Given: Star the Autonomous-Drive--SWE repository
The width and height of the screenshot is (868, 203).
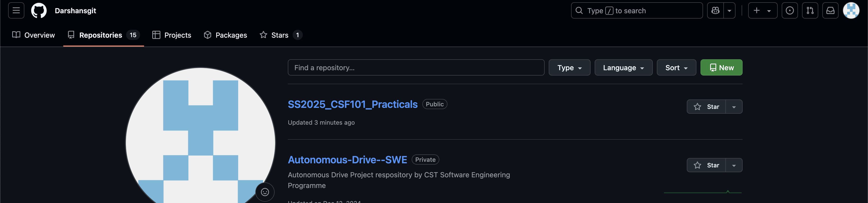Looking at the screenshot, I should point(706,165).
